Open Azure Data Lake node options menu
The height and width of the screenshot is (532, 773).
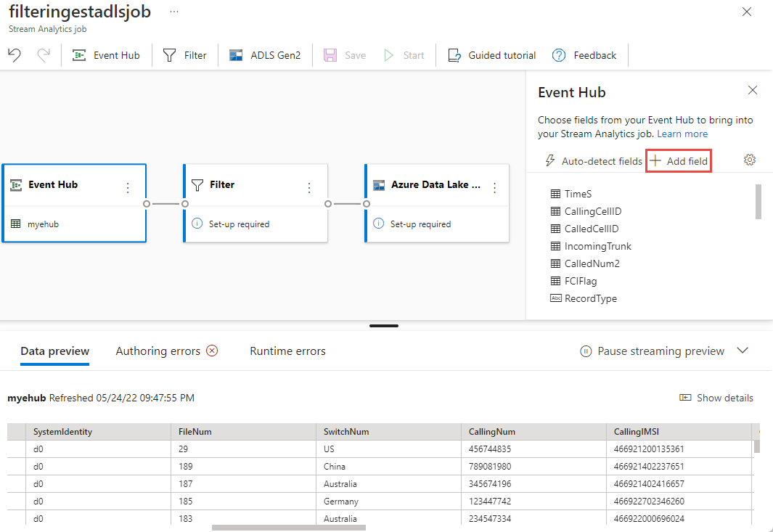(495, 187)
